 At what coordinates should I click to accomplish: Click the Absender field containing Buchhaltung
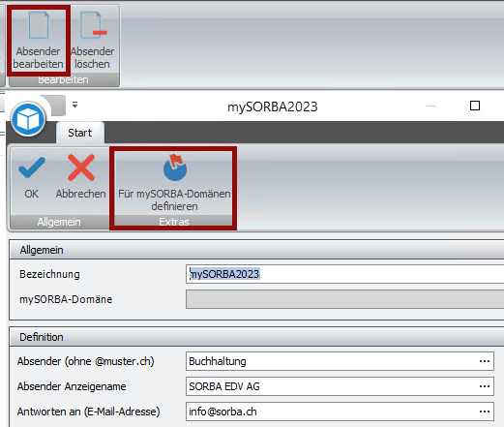340,361
